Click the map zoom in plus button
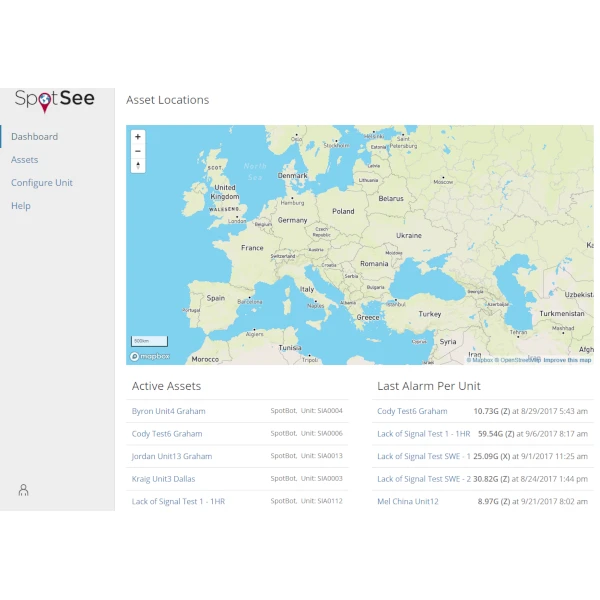The height and width of the screenshot is (600, 600). coord(138,137)
